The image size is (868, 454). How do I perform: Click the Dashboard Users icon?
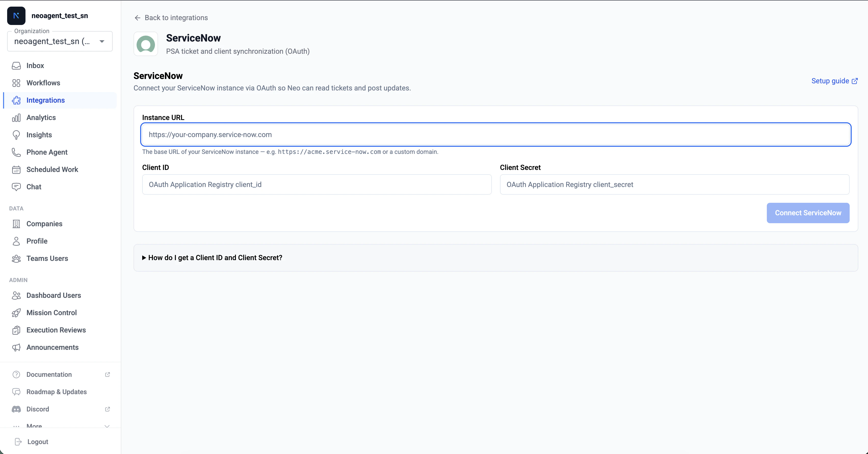pyautogui.click(x=16, y=295)
